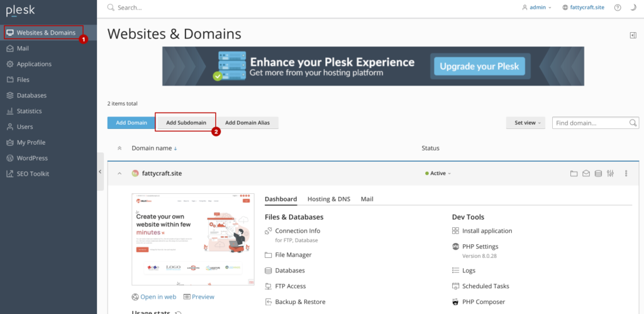
Task: Open databases icon in fattycraft.site row
Action: point(599,174)
